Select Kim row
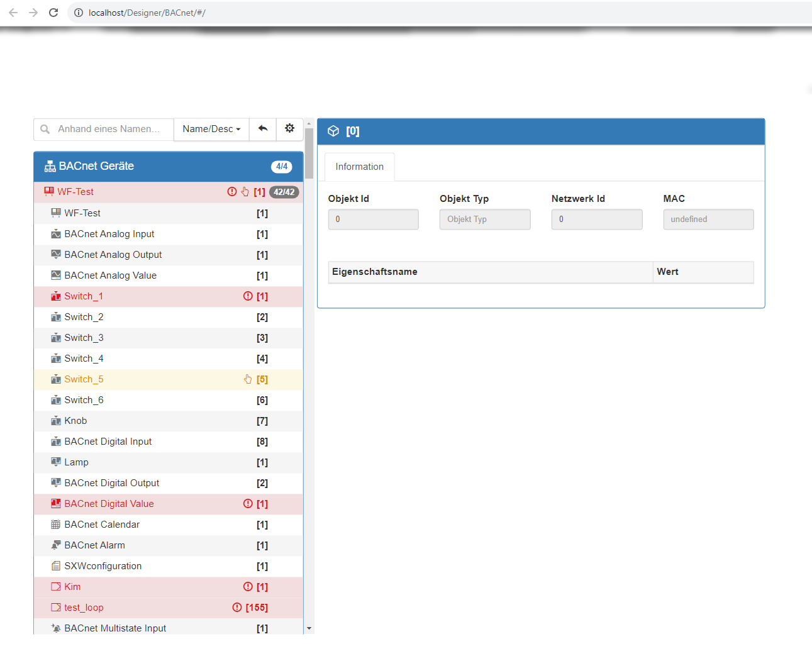This screenshot has width=812, height=656. pyautogui.click(x=169, y=587)
